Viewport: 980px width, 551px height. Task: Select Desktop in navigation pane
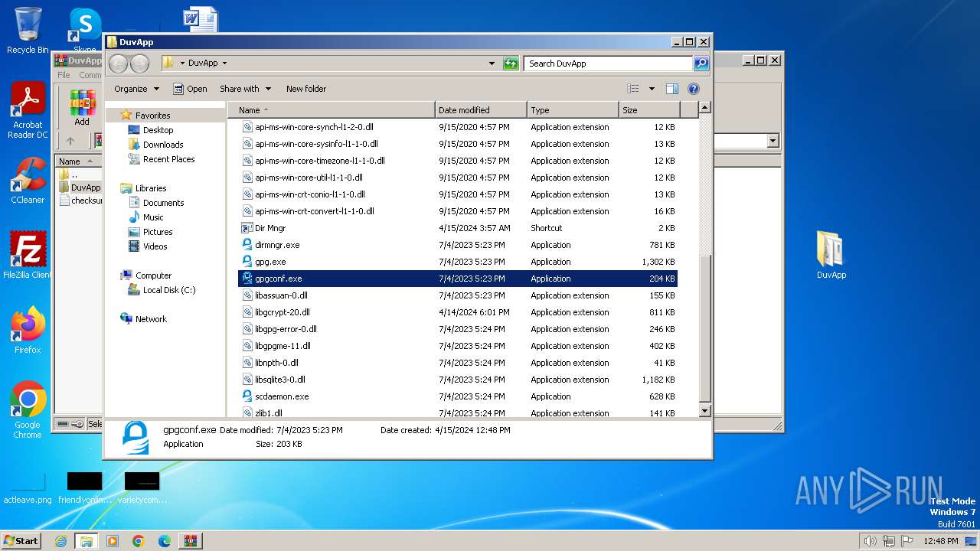(x=158, y=130)
